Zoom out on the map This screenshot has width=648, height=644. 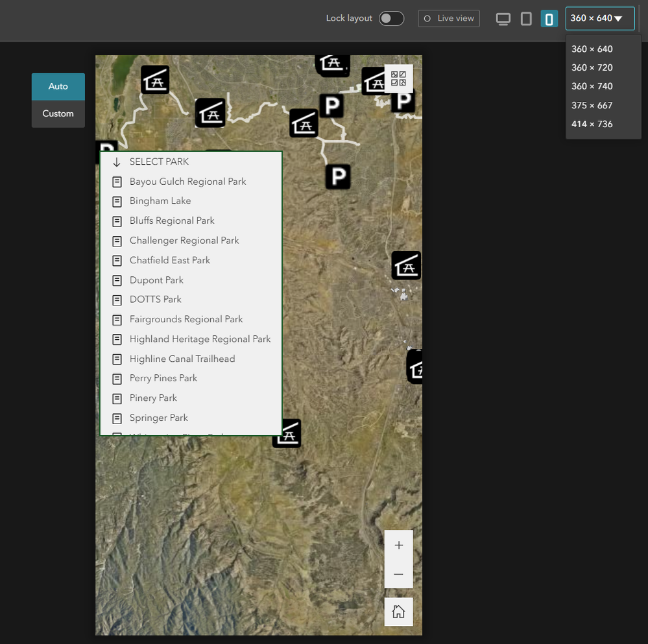(x=398, y=574)
